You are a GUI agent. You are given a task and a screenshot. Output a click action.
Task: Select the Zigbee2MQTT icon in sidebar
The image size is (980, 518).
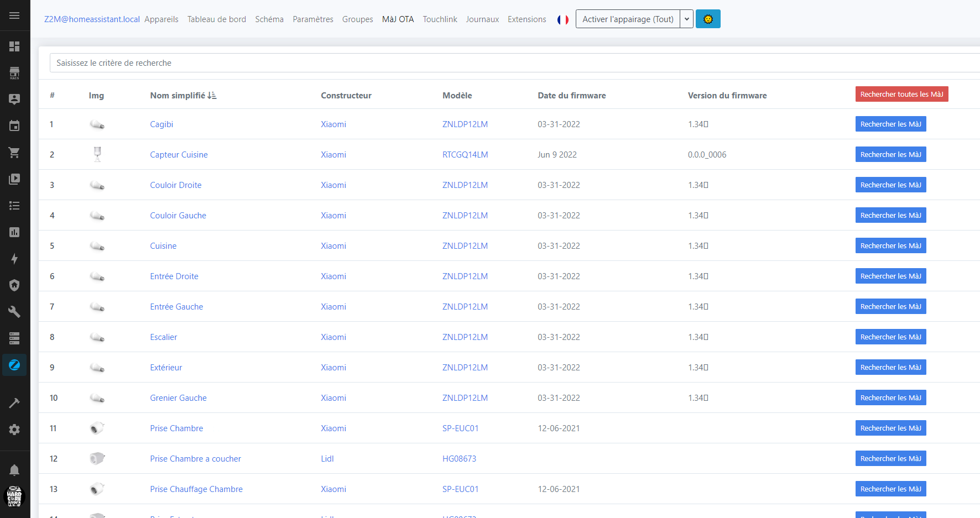[x=14, y=365]
